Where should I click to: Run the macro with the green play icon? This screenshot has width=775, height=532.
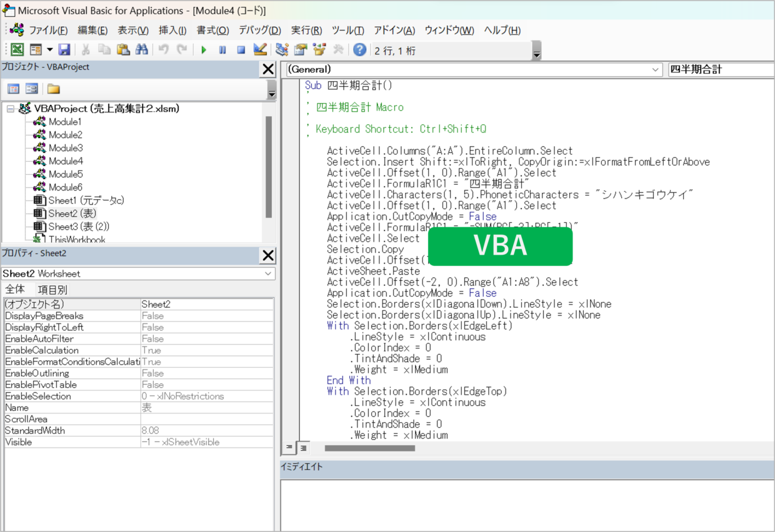[x=204, y=50]
